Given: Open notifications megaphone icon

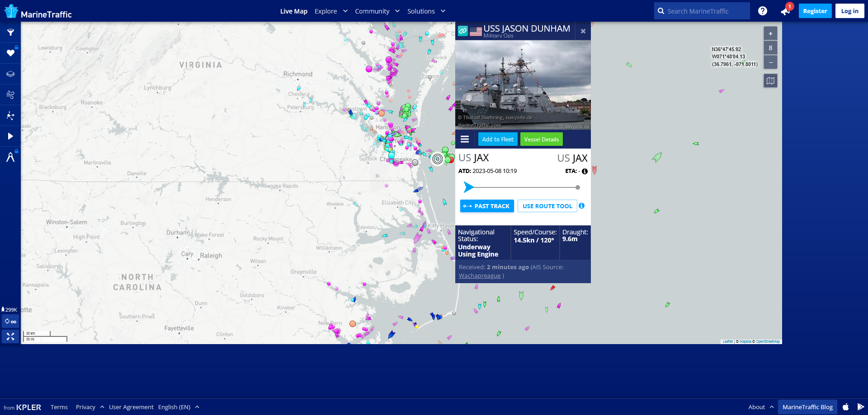Looking at the screenshot, I should 785,11.
